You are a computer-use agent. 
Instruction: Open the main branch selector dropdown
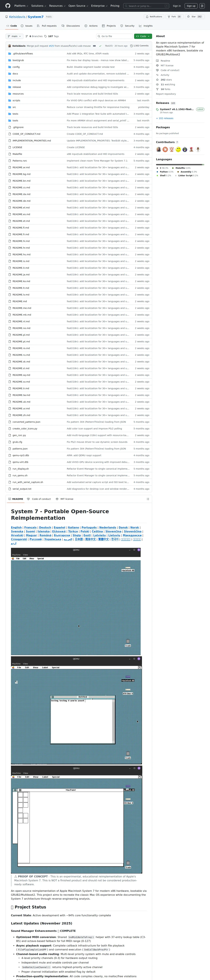[15, 36]
